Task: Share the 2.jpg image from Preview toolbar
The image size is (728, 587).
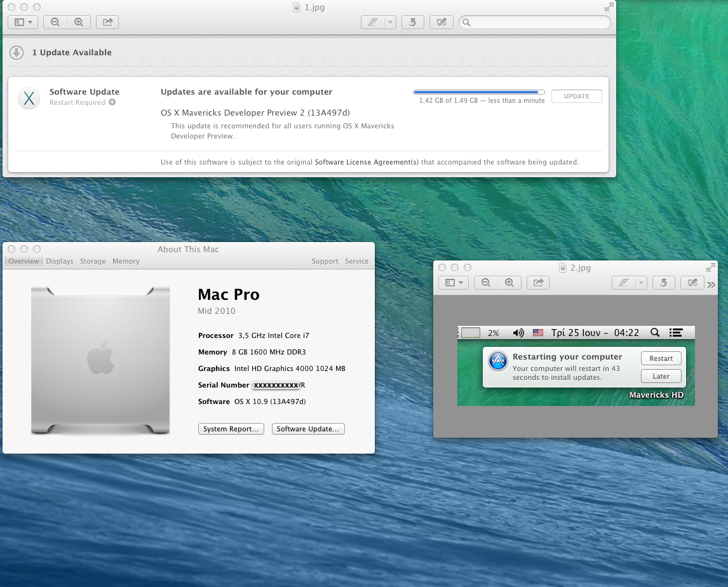Action: pyautogui.click(x=538, y=283)
